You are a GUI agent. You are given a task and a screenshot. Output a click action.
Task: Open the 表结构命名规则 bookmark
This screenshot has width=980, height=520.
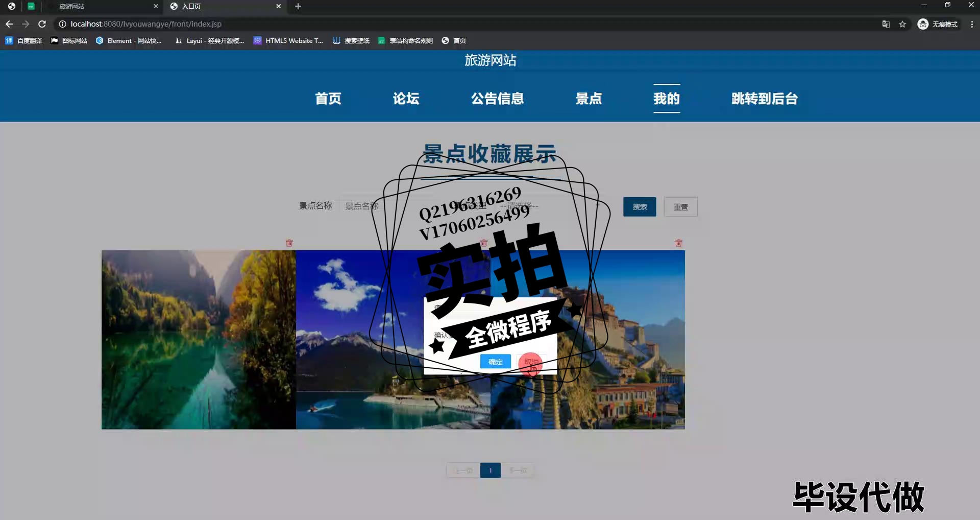point(405,40)
